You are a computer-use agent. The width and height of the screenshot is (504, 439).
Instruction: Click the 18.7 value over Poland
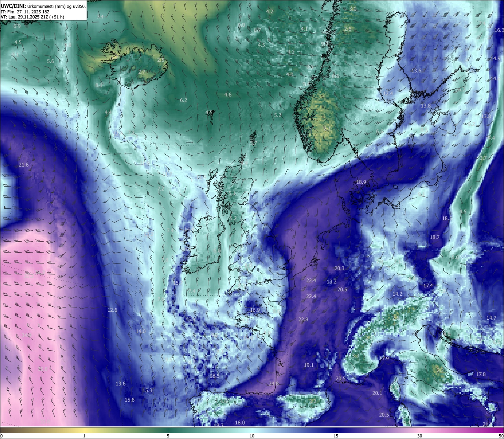[434, 237]
